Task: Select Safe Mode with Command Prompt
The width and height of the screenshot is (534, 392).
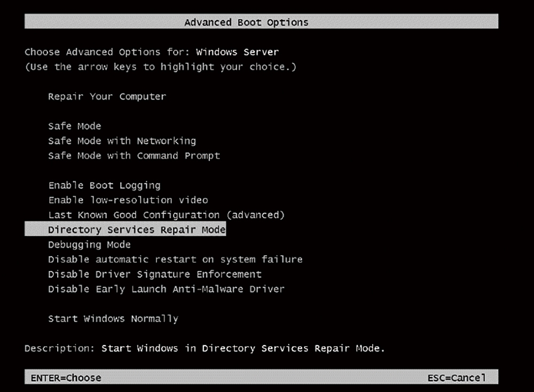Action: [134, 156]
